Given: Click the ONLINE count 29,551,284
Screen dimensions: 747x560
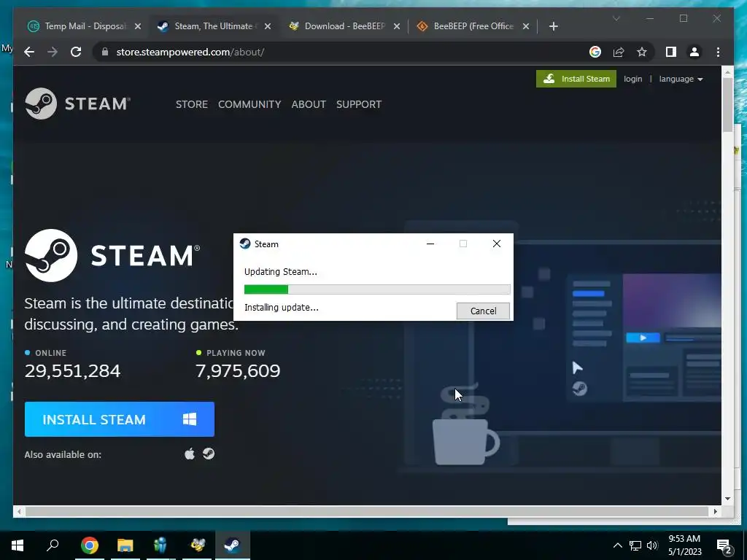Looking at the screenshot, I should click(72, 371).
